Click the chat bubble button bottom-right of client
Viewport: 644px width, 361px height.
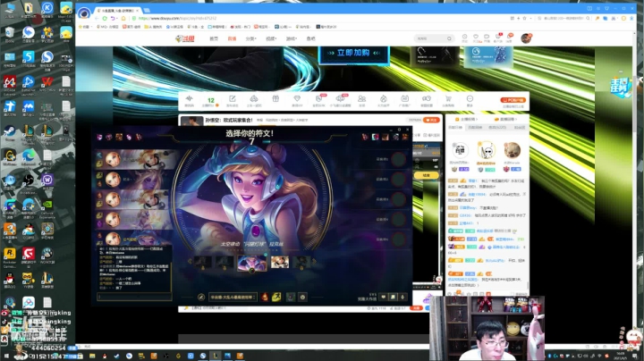(x=393, y=297)
